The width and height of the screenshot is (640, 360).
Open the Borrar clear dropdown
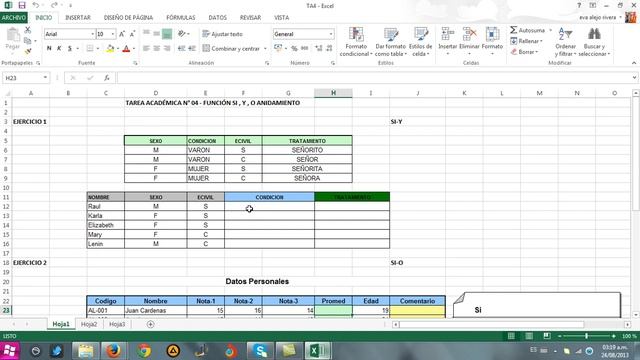point(524,52)
